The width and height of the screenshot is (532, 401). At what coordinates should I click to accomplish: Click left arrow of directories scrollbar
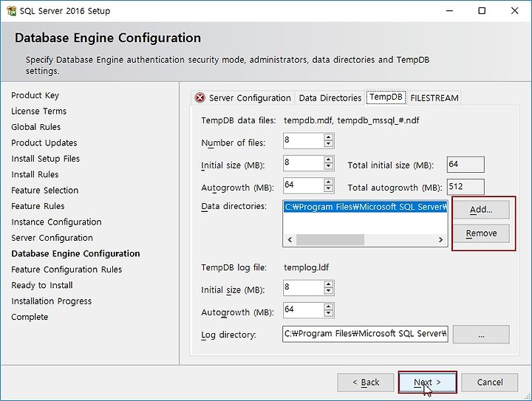click(x=290, y=240)
